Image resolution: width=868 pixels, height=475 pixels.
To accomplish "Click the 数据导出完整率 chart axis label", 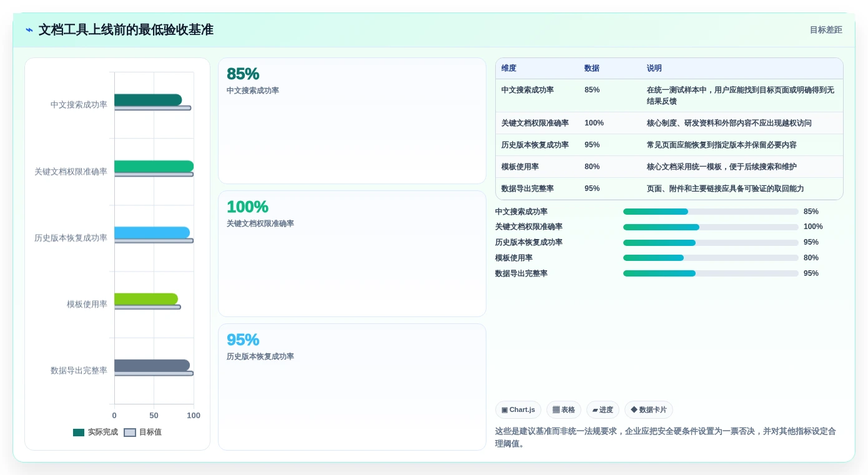I will [79, 370].
